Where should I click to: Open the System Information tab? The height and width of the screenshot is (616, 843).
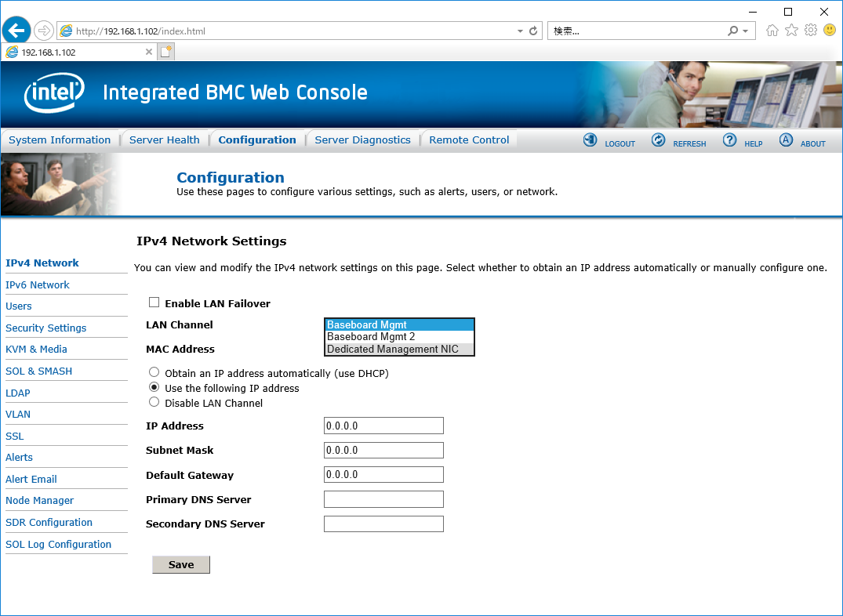[x=60, y=140]
